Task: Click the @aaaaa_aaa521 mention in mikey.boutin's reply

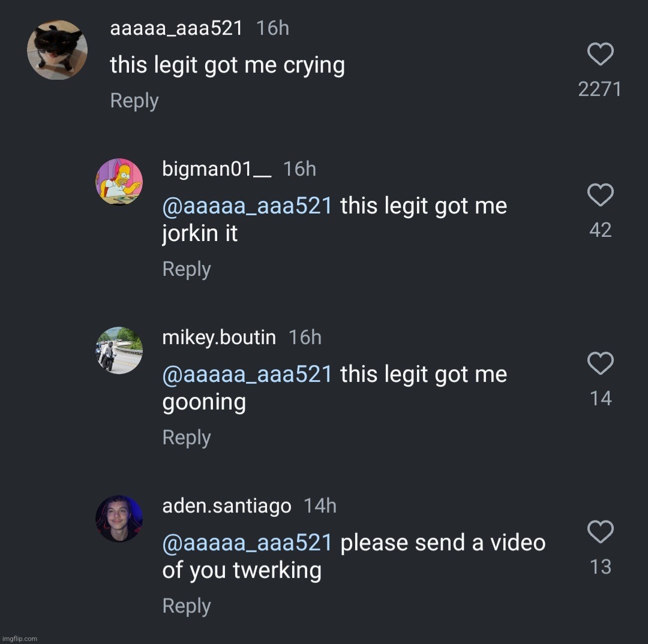Action: [x=247, y=375]
